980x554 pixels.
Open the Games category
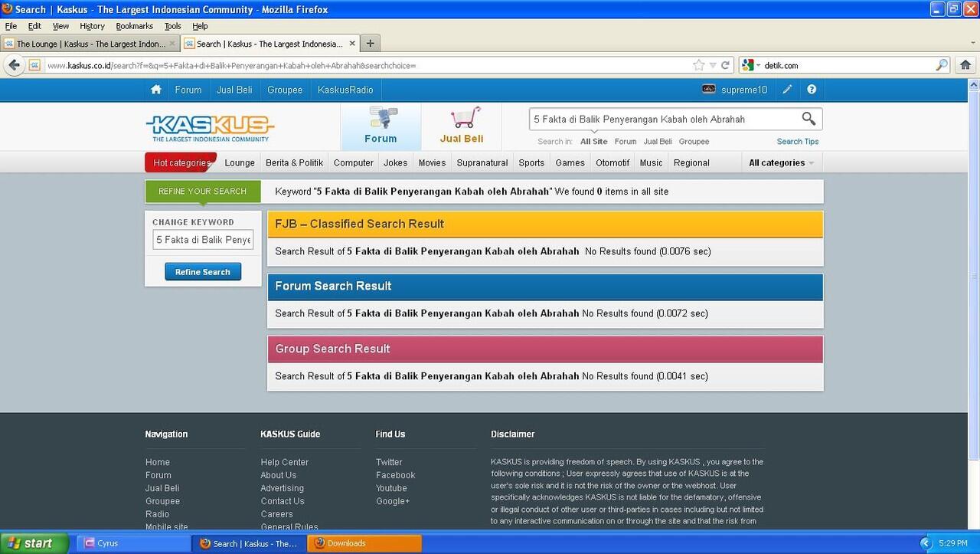tap(570, 162)
